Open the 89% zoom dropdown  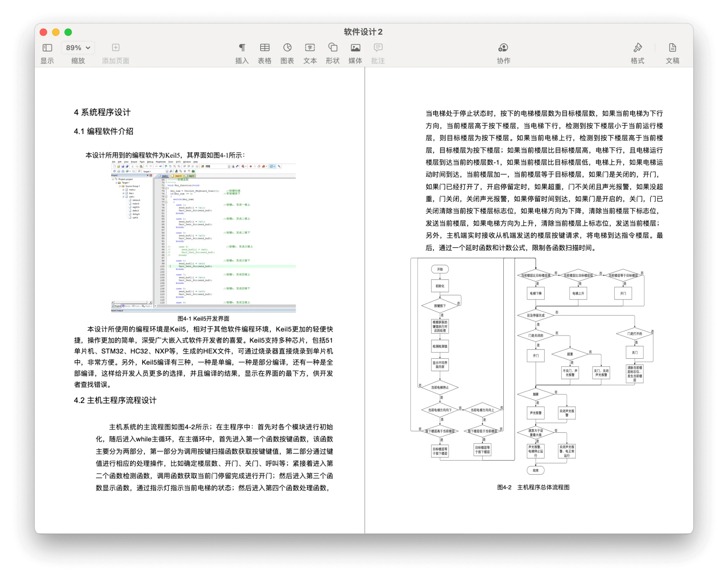pyautogui.click(x=78, y=48)
